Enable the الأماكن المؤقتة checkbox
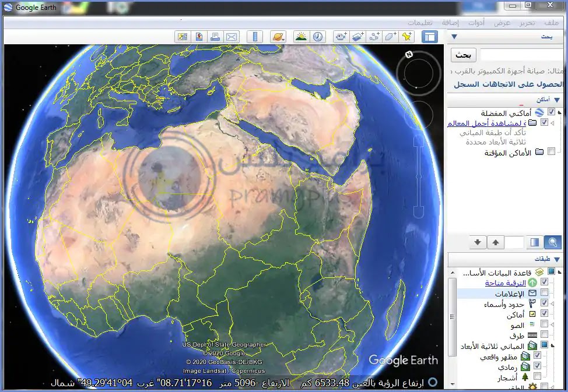This screenshot has width=568, height=392. point(551,151)
